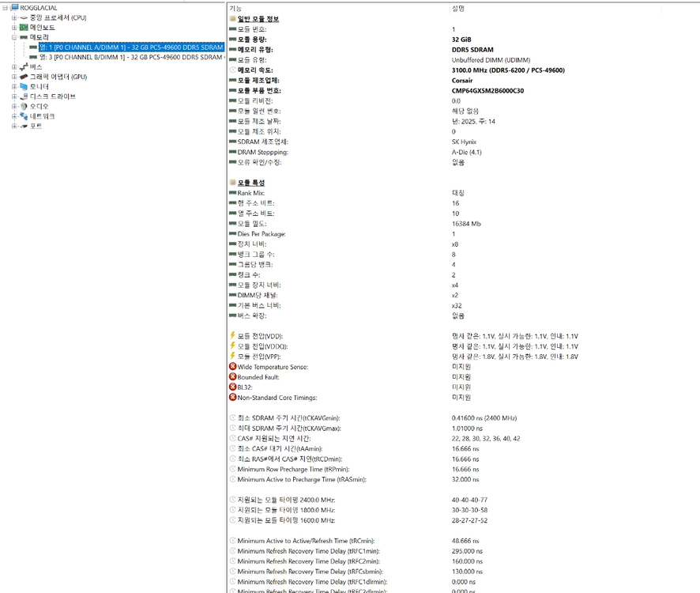Image resolution: width=700 pixels, height=593 pixels.
Task: Expand the 네트워크 tree node
Action: point(14,116)
